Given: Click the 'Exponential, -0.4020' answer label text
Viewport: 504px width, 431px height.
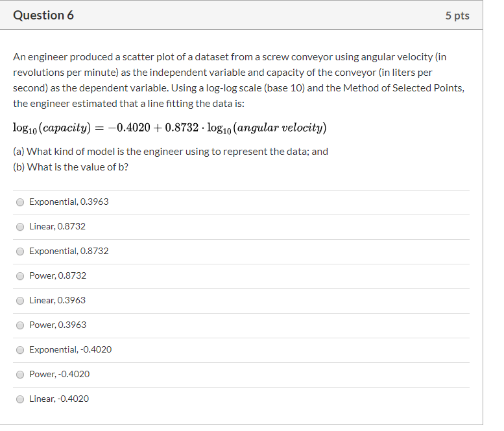Looking at the screenshot, I should [71, 349].
